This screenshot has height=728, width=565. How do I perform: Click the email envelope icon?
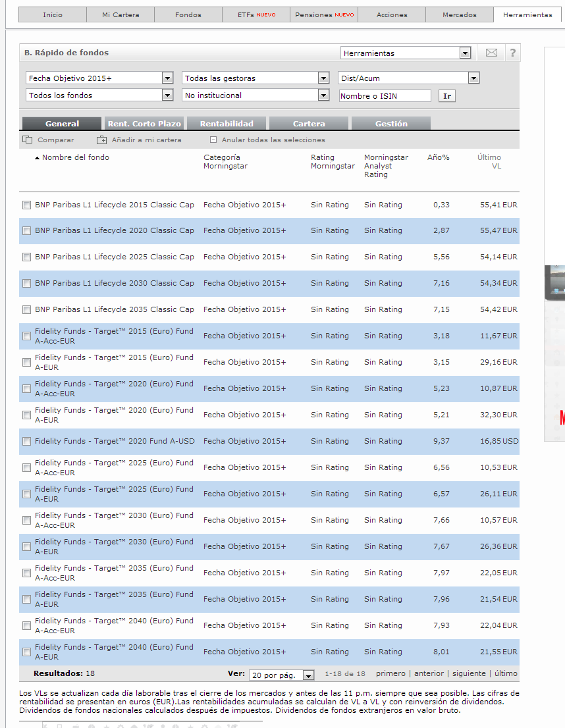[491, 53]
